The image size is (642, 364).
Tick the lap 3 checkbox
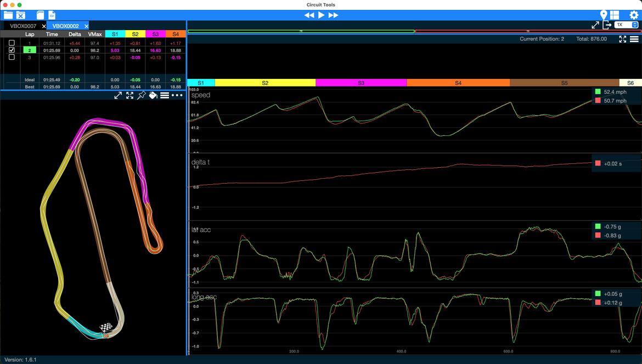click(x=12, y=57)
